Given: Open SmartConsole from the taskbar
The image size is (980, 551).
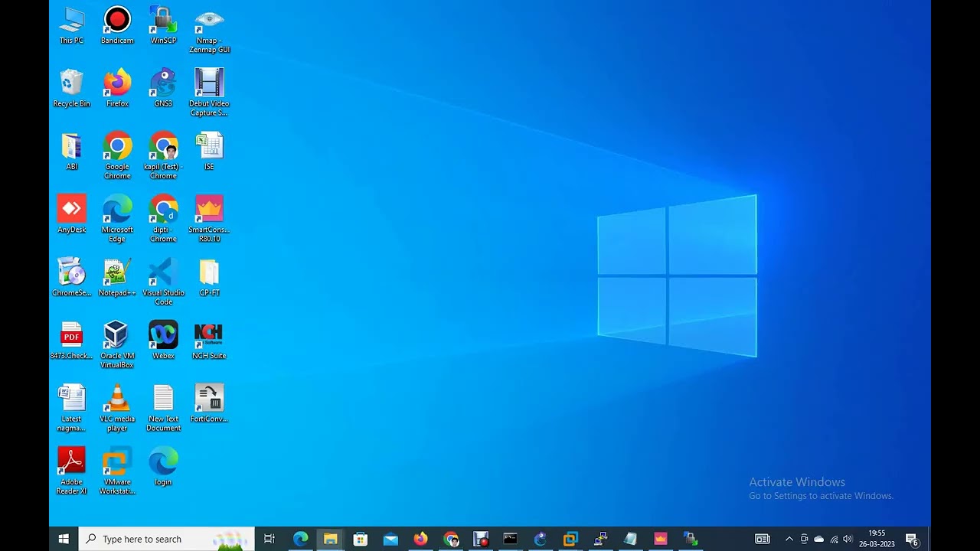Looking at the screenshot, I should [661, 539].
